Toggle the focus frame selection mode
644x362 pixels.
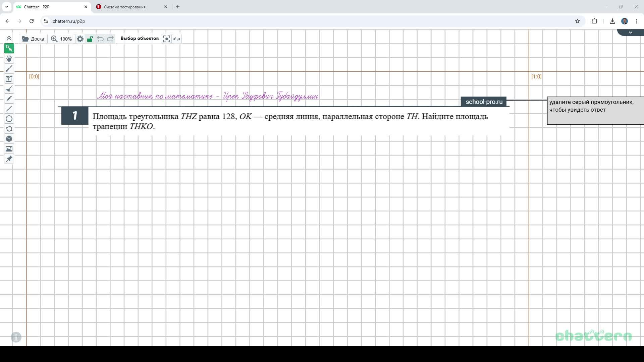point(166,39)
